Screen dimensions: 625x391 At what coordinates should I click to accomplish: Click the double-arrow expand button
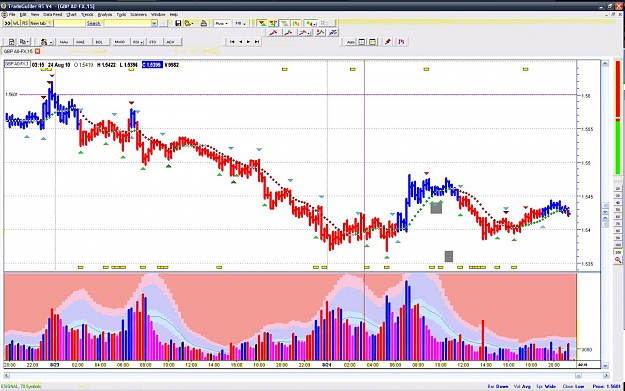point(7,24)
